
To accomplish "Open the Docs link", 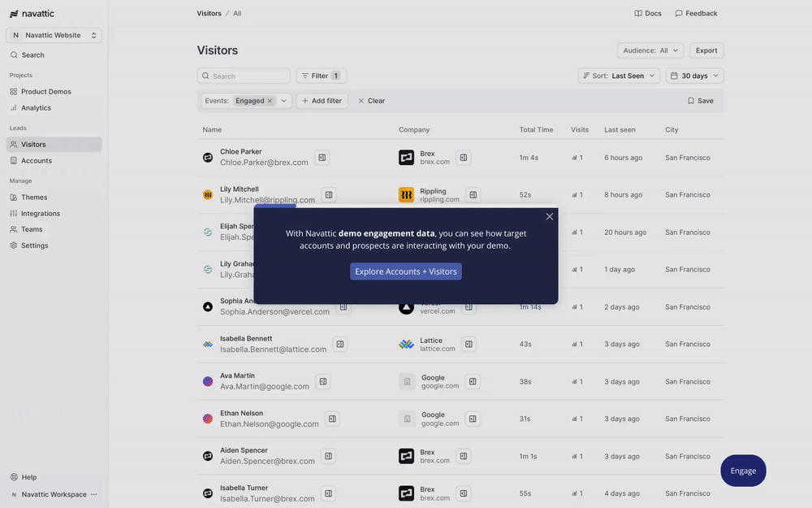I will pyautogui.click(x=648, y=14).
